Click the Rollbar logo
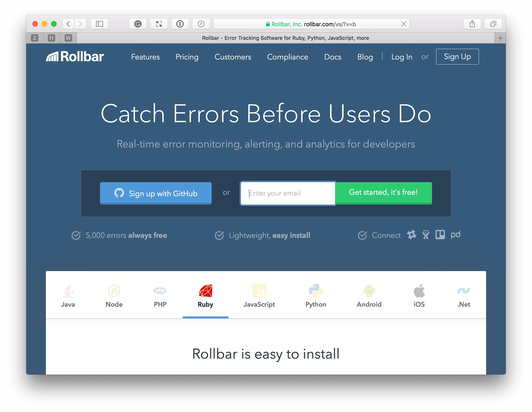Screen dimensions: 532x412 point(75,56)
